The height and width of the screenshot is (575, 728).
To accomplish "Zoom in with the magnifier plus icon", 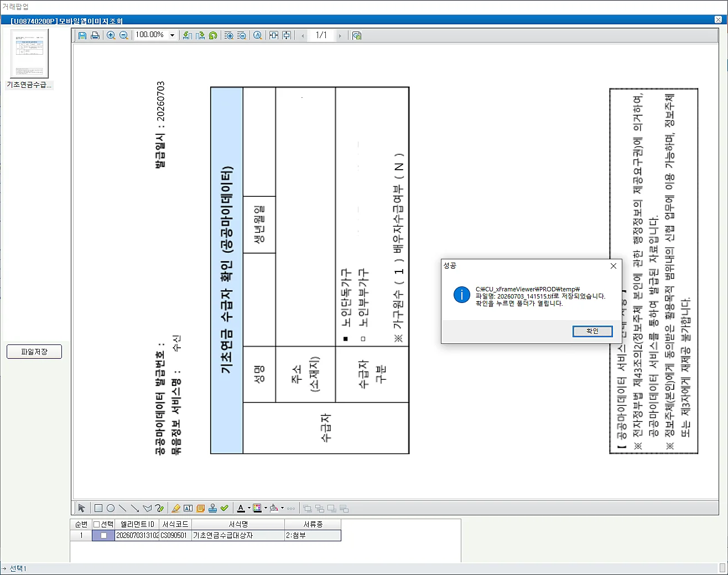I will pos(111,35).
